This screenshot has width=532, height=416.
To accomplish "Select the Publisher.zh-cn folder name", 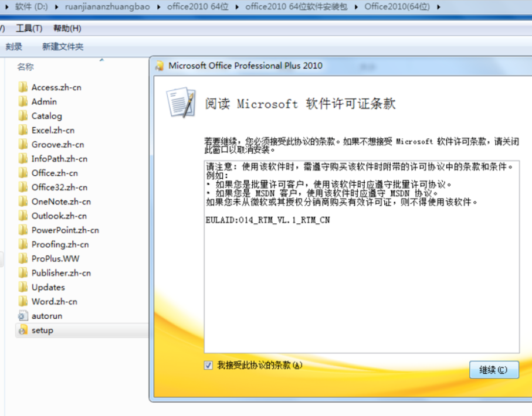I will click(x=61, y=273).
